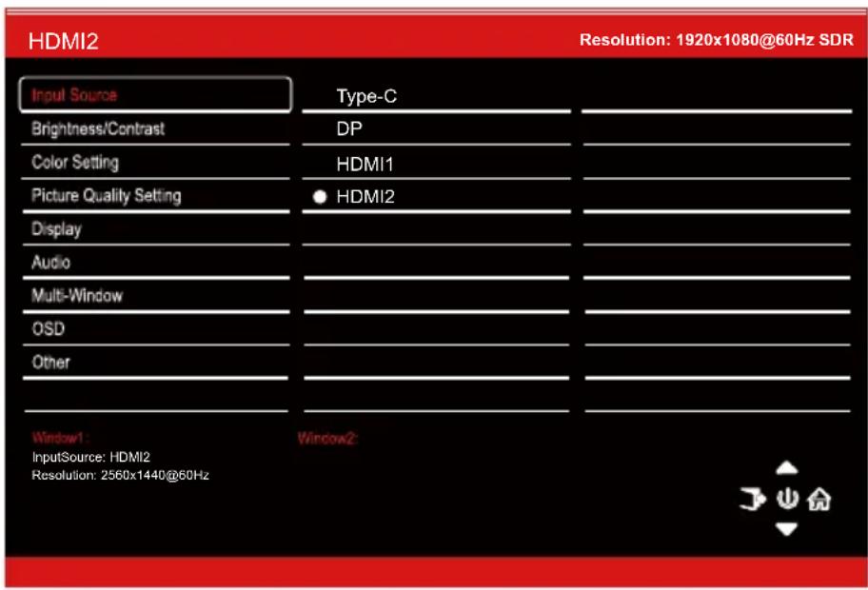Viewport: 868px width, 590px height.
Task: Click the selected-dot indicator beside HDMI2
Action: tap(320, 197)
